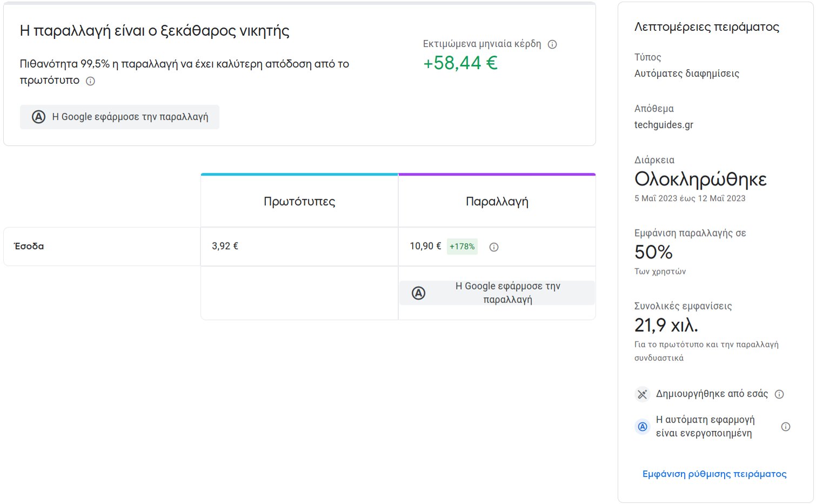Click the Έσοδα row label
This screenshot has height=504, width=816.
coord(29,246)
